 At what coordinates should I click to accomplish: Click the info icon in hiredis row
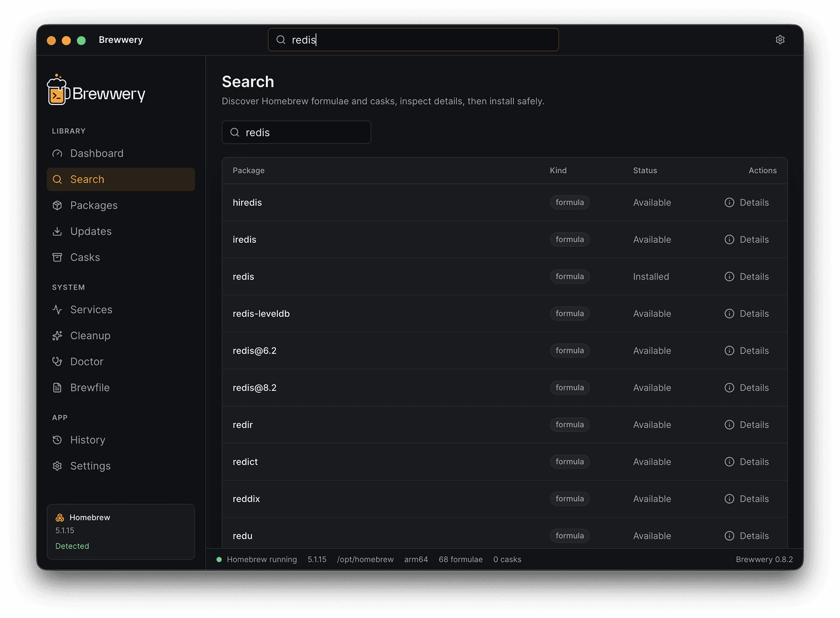click(729, 202)
